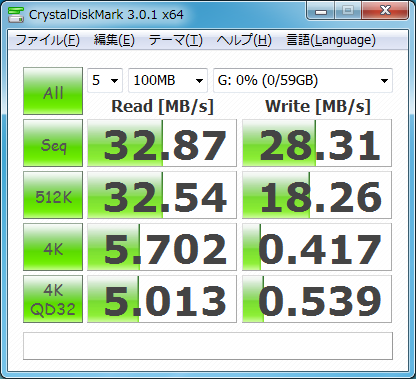
Task: Click the 512K write result 18.26
Action: pos(317,195)
